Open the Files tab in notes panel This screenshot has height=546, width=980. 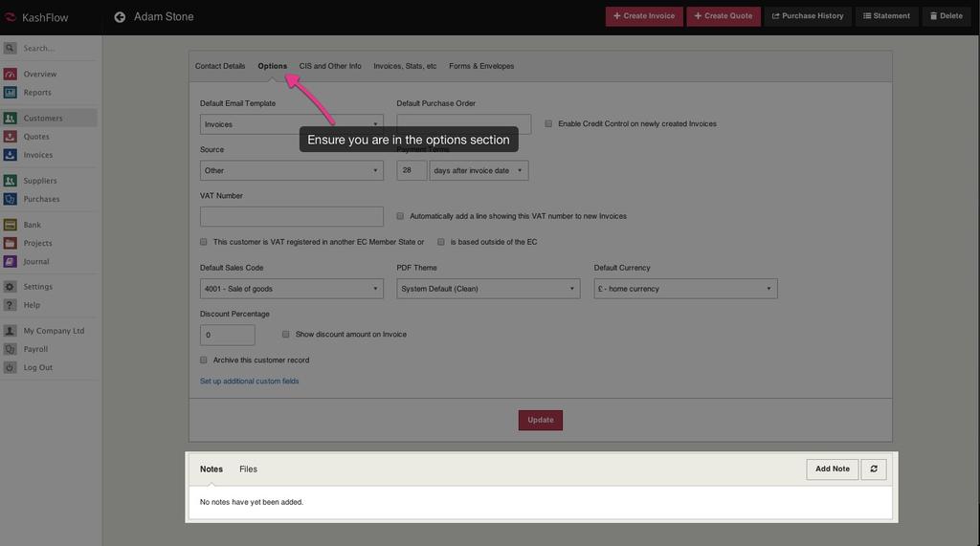(x=248, y=470)
